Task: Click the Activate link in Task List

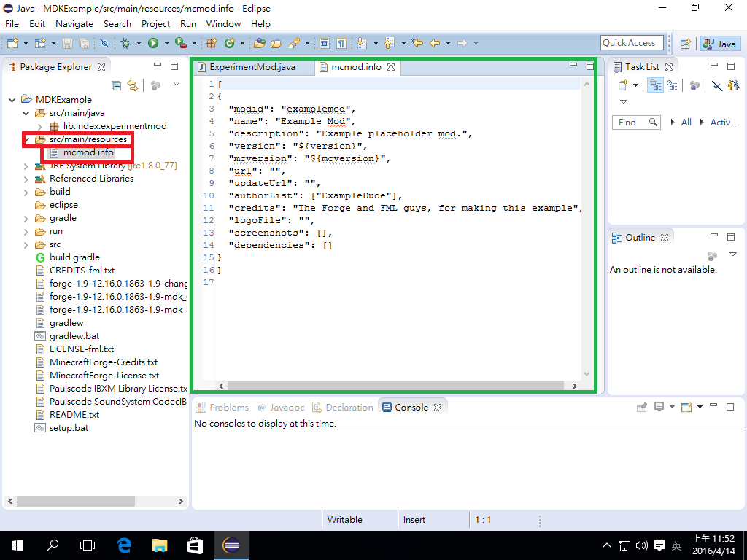Action: point(723,122)
